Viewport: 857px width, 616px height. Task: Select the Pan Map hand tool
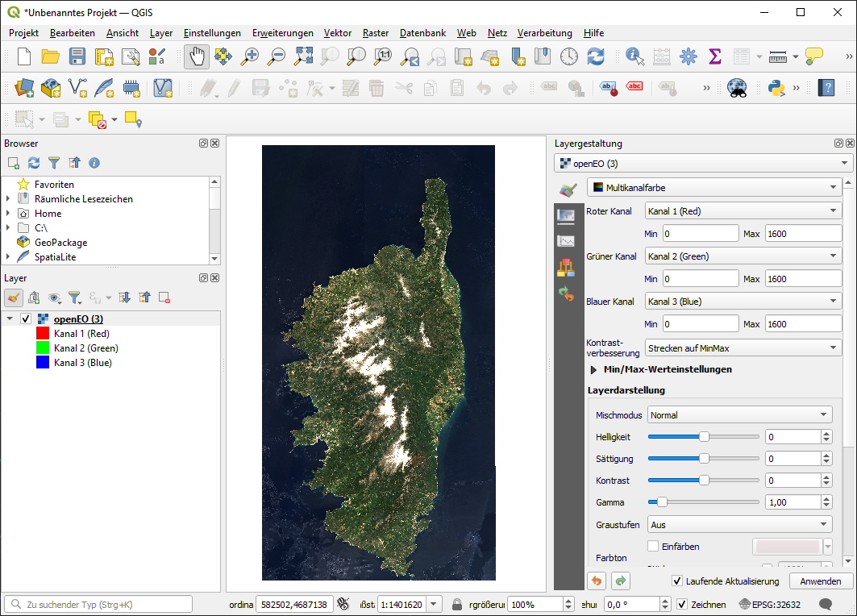(x=197, y=56)
